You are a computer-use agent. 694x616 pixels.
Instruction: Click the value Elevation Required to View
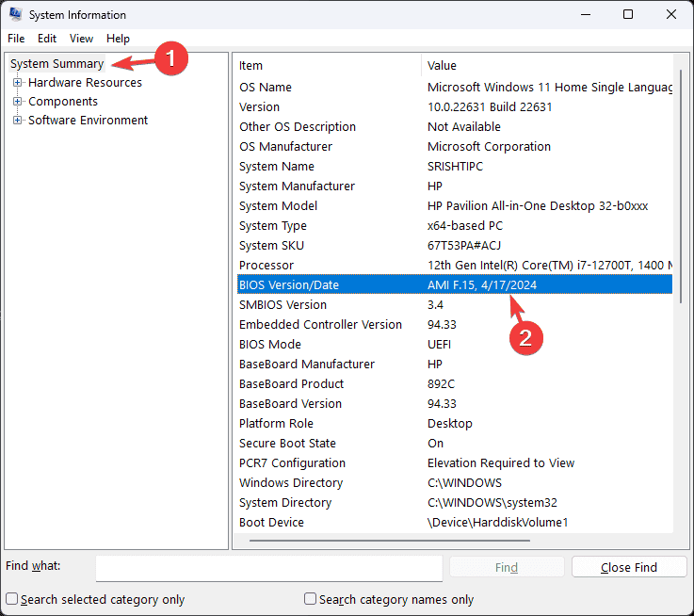[x=501, y=462]
